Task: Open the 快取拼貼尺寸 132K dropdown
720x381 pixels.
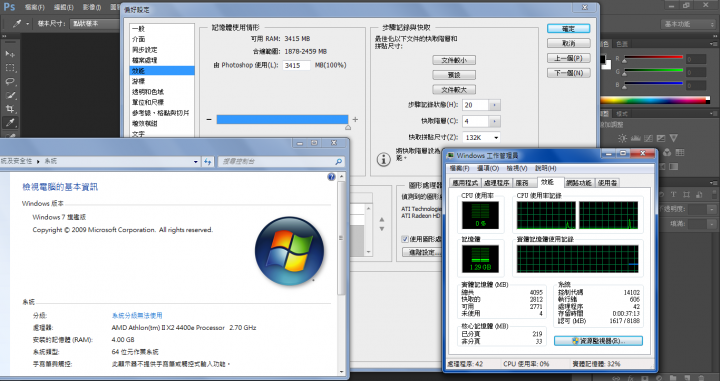Action: pyautogui.click(x=481, y=137)
